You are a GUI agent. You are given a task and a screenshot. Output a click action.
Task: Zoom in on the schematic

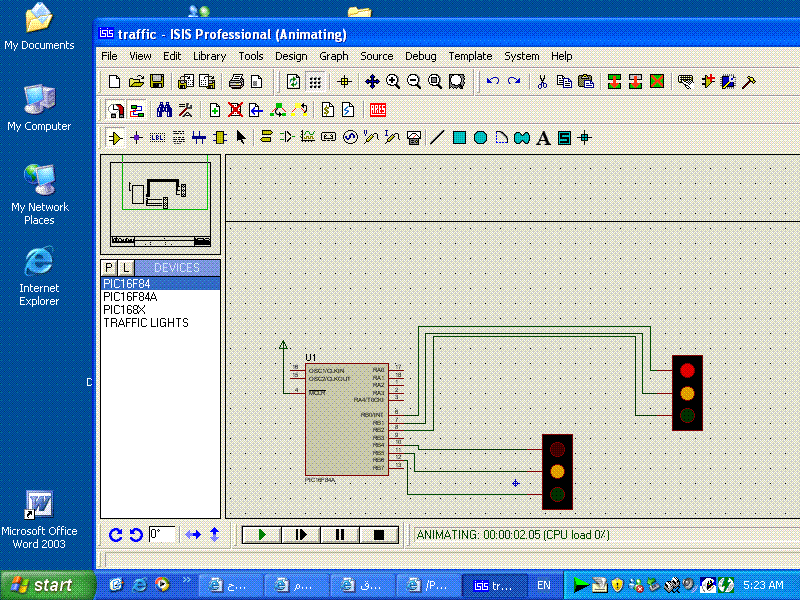(x=393, y=82)
